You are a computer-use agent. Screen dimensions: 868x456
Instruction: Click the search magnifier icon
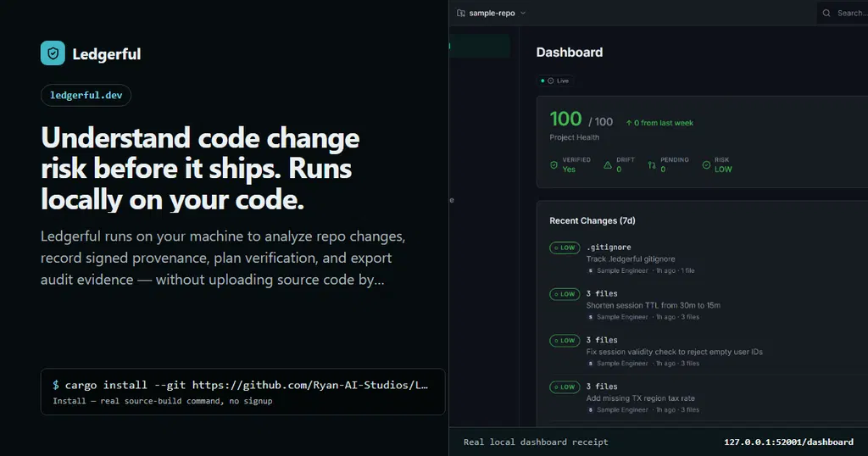pyautogui.click(x=826, y=13)
